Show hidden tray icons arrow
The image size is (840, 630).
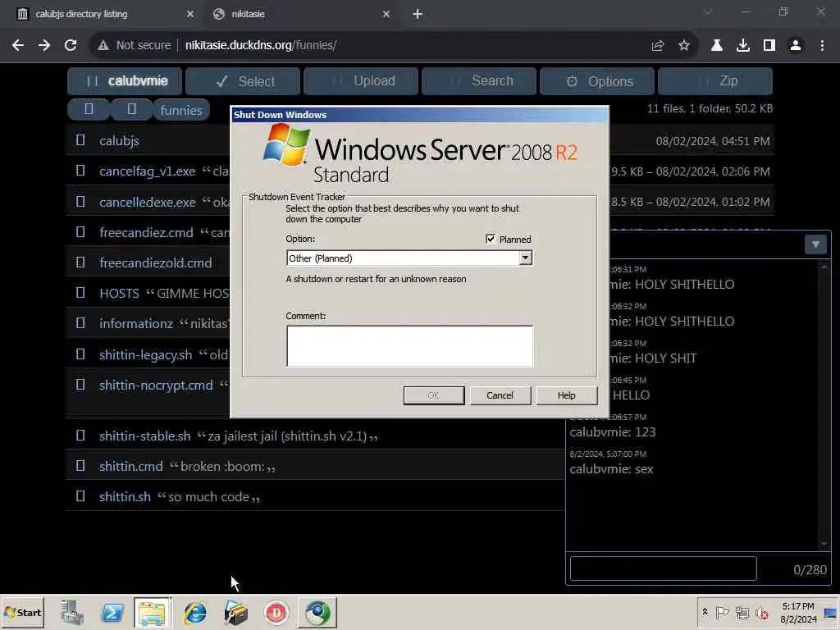[705, 612]
